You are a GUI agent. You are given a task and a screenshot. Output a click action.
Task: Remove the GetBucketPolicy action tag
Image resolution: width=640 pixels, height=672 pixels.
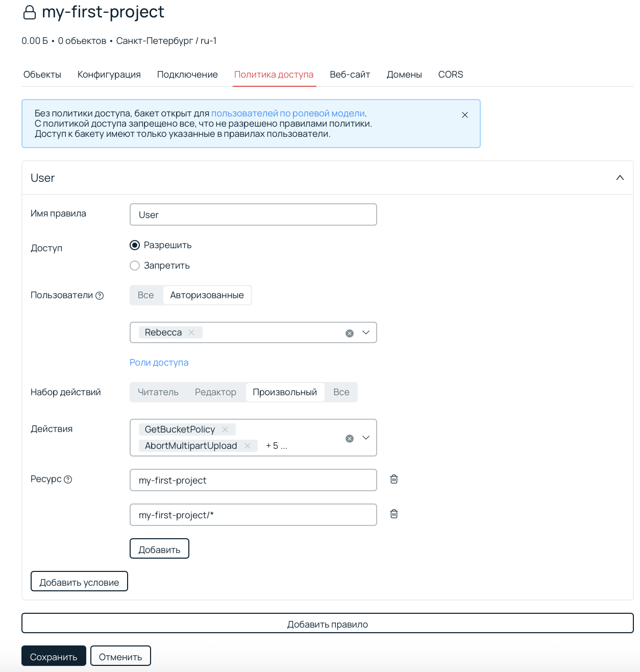(225, 429)
